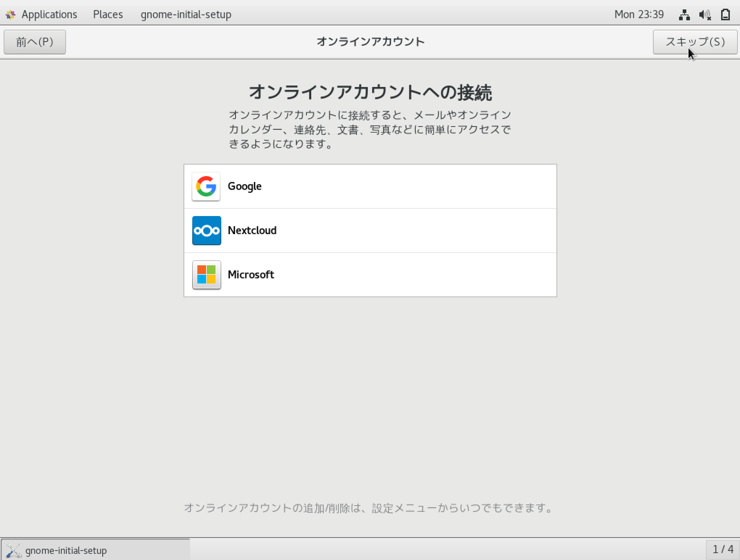The width and height of the screenshot is (740, 560).
Task: Click the オンラインアカウント header title
Action: [x=370, y=42]
